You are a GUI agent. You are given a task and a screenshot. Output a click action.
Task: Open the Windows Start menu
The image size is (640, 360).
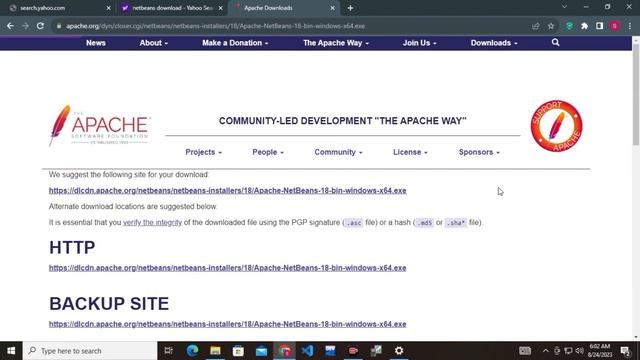tap(11, 351)
